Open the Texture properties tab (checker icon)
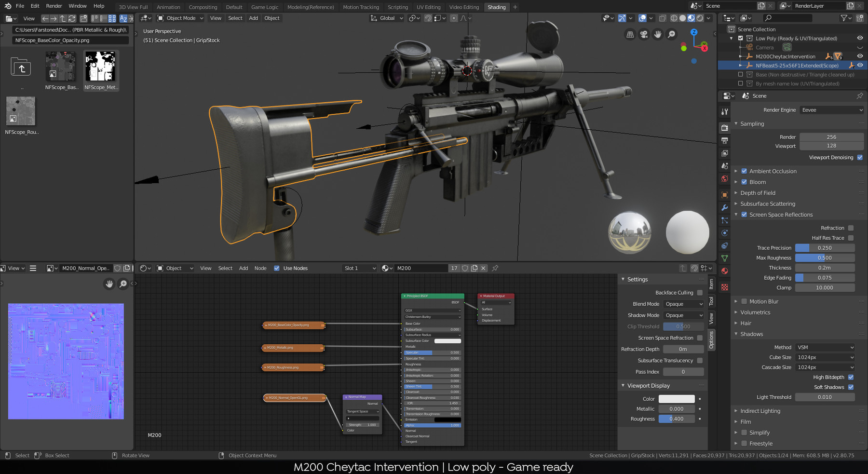The width and height of the screenshot is (868, 474). pyautogui.click(x=724, y=287)
